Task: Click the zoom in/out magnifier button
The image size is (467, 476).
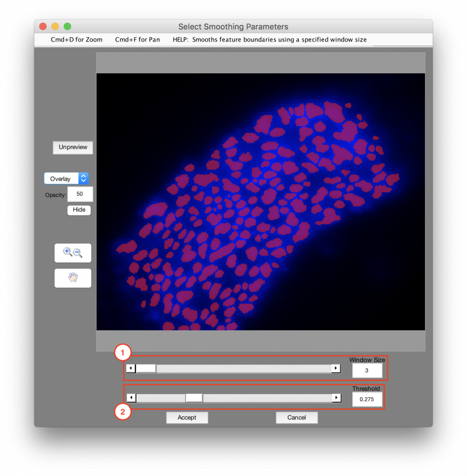Action: (73, 253)
